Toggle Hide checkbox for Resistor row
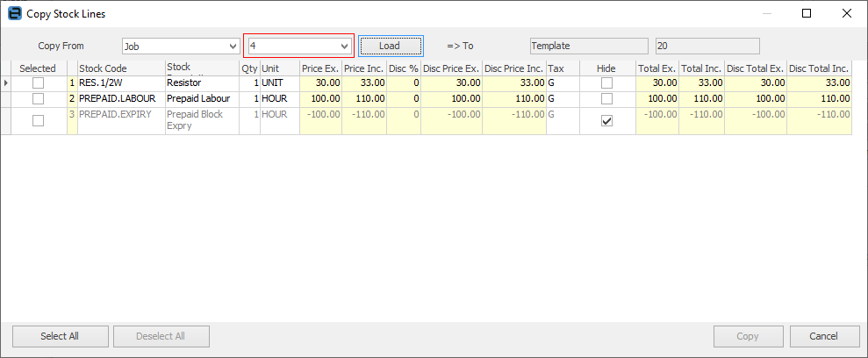Screen dimensions: 868x358 click(x=607, y=83)
